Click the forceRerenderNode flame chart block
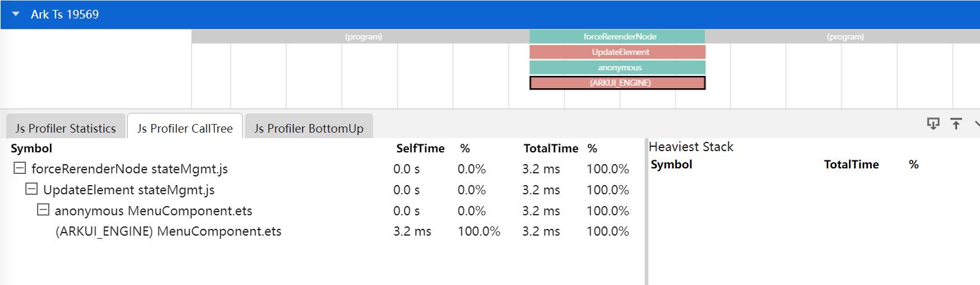Screen dimensions: 980x285 617,37
